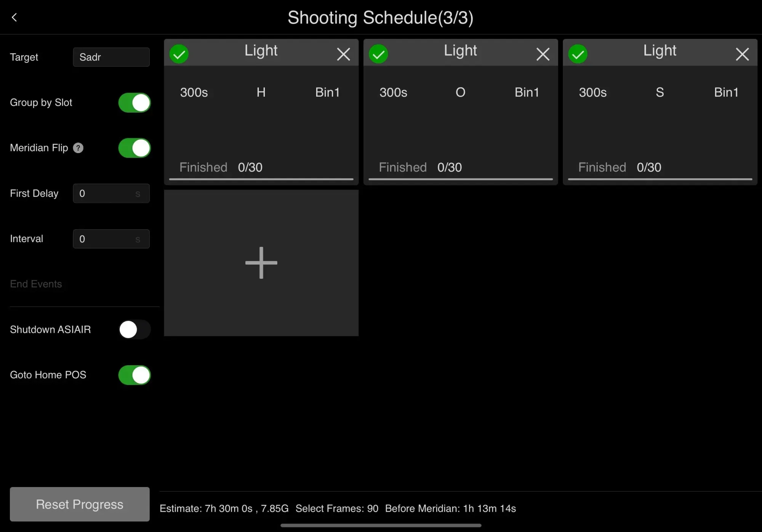The height and width of the screenshot is (532, 762).
Task: Go back using the top-left arrow
Action: [14, 18]
